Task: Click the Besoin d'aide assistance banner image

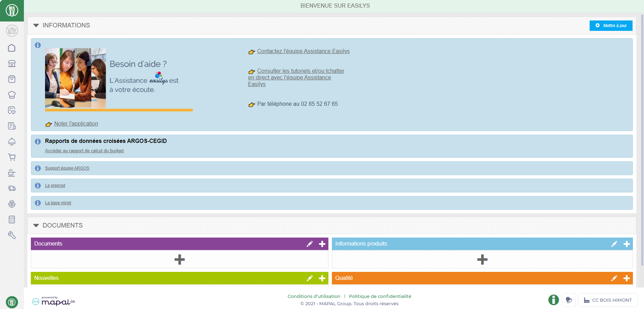Action: pyautogui.click(x=119, y=80)
